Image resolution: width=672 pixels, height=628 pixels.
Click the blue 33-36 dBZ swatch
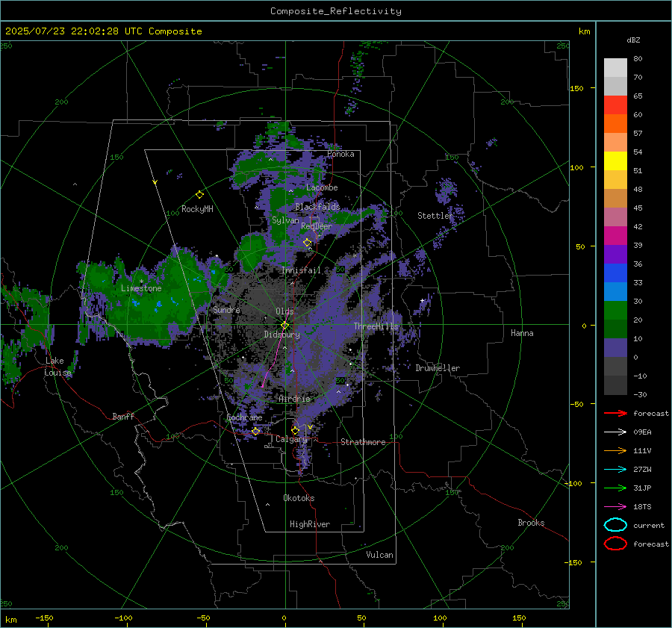615,273
